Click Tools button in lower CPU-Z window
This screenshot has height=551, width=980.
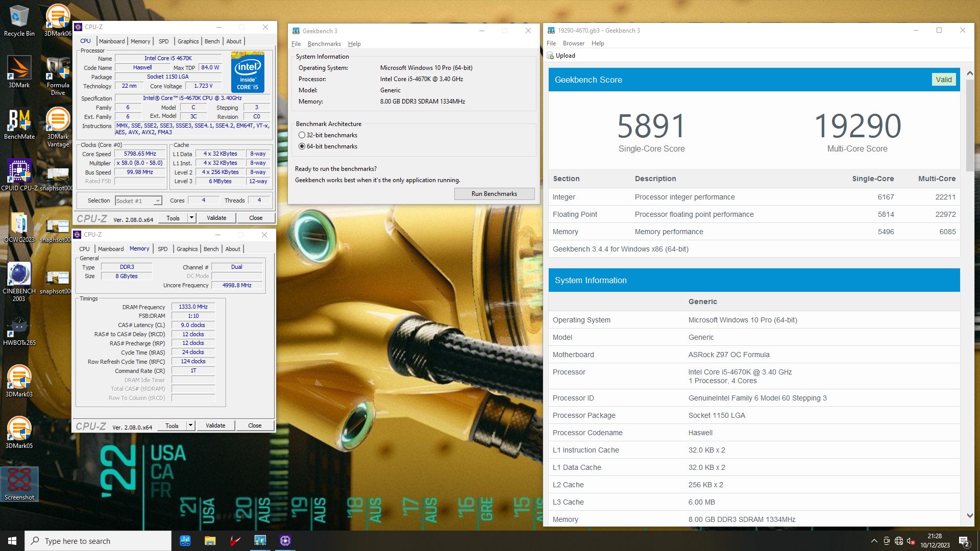(172, 425)
